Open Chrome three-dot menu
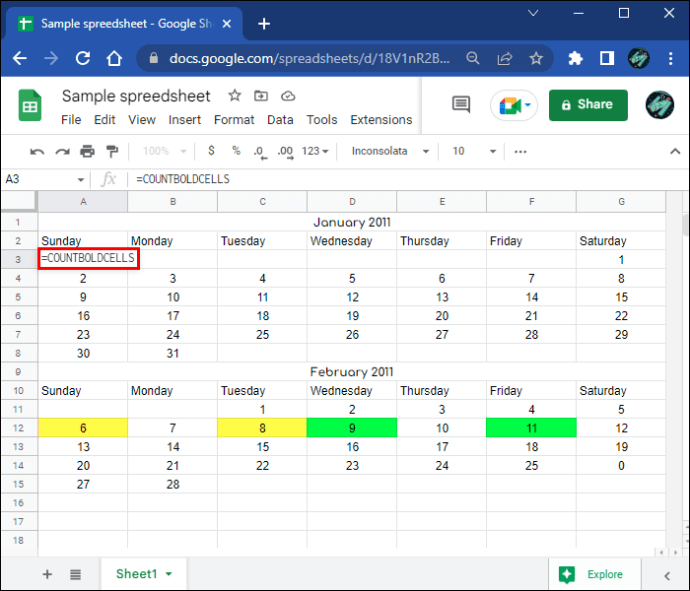Viewport: 690px width, 591px height. [x=670, y=58]
